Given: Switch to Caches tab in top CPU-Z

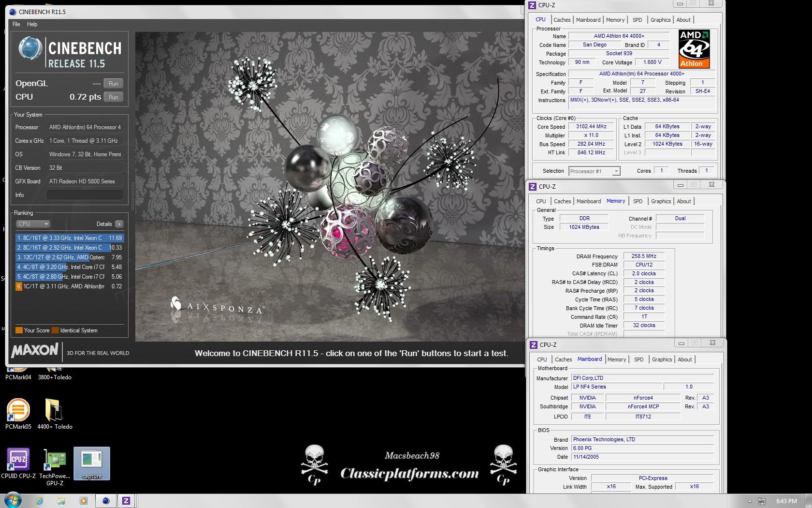Looking at the screenshot, I should pos(562,20).
